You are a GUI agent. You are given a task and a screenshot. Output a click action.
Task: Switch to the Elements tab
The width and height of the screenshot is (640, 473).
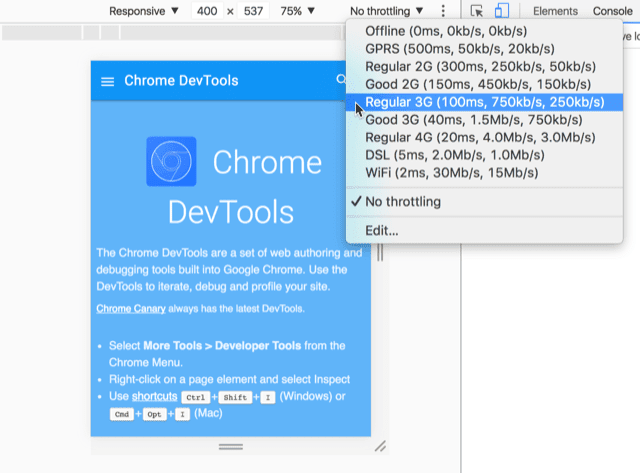coord(555,11)
